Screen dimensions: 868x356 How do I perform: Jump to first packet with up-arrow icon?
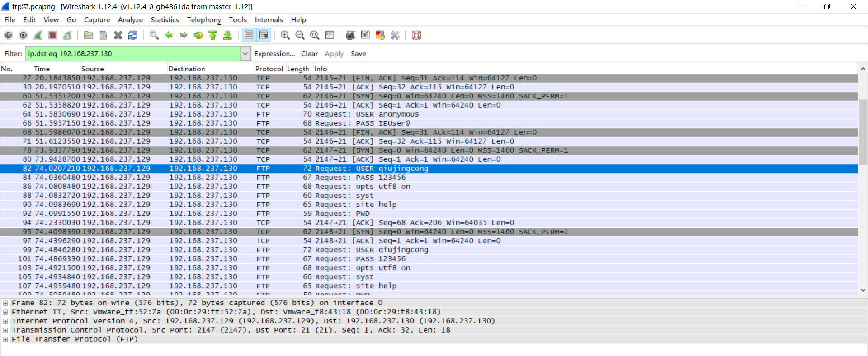[213, 35]
